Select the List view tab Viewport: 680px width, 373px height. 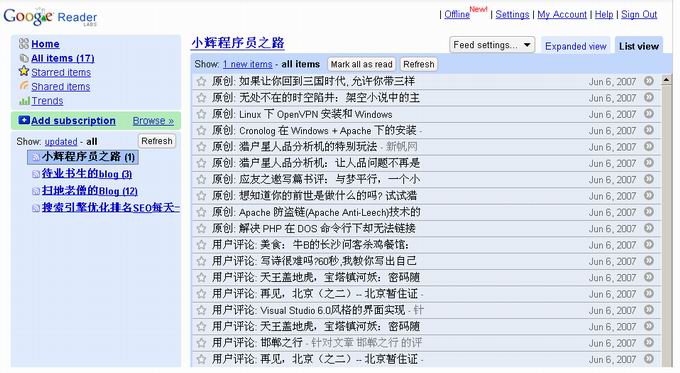[639, 46]
